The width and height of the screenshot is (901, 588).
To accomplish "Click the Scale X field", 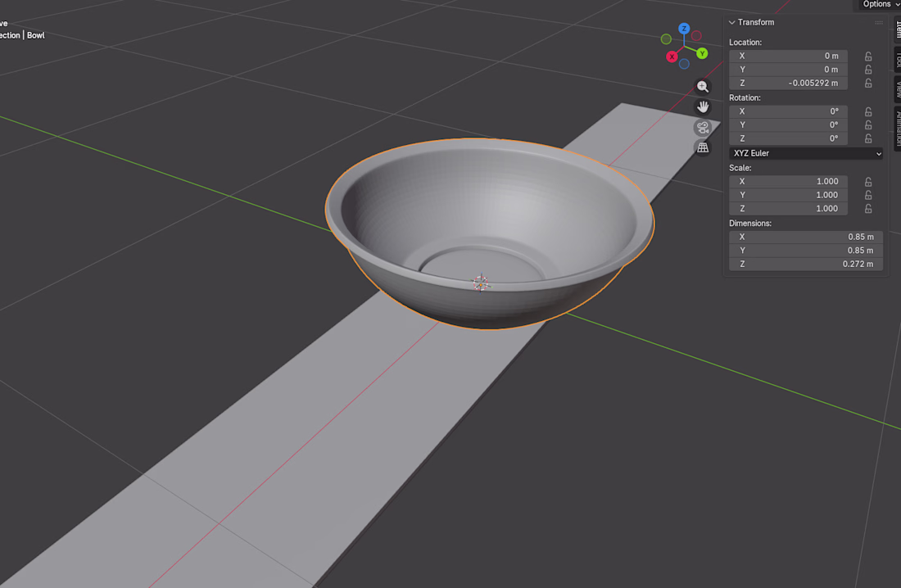I will (788, 181).
